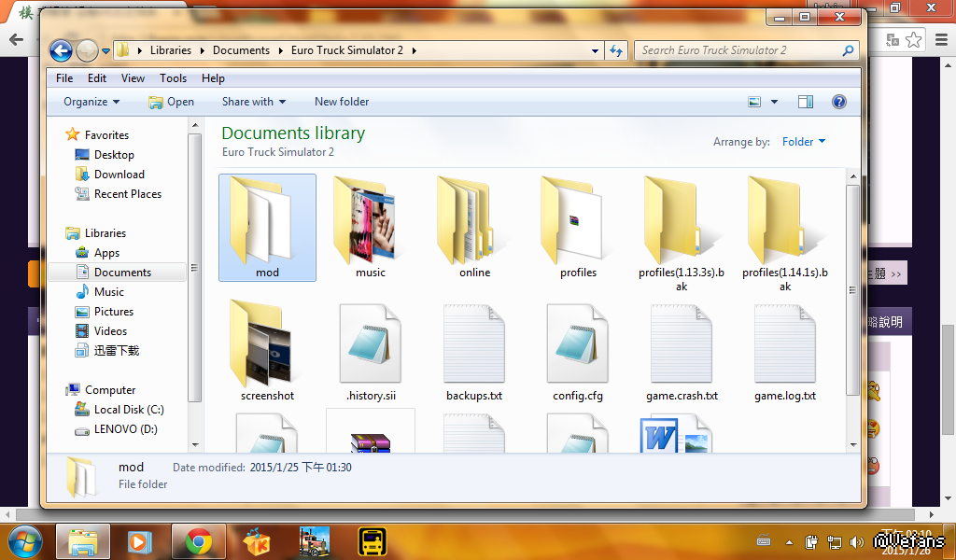Click the Help question mark icon

click(838, 102)
